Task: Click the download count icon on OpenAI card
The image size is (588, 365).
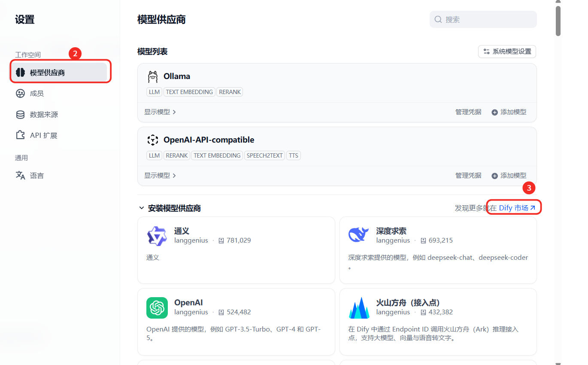Action: coord(221,312)
